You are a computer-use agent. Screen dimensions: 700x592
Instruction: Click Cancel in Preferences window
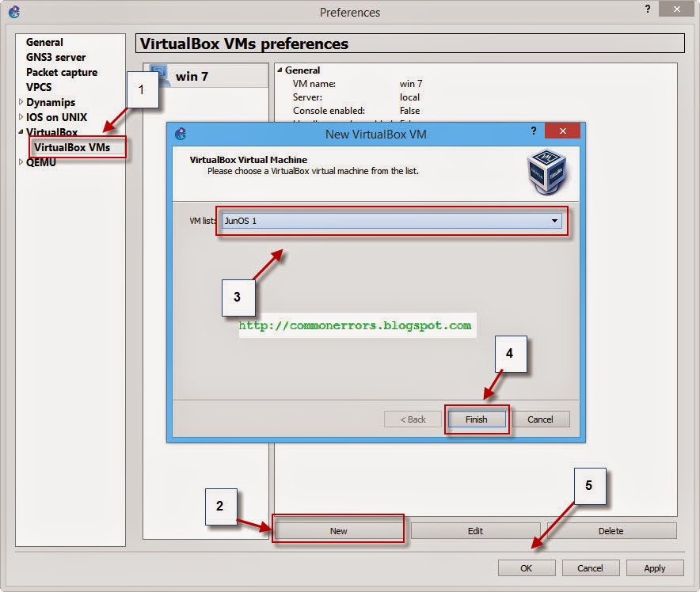click(591, 568)
